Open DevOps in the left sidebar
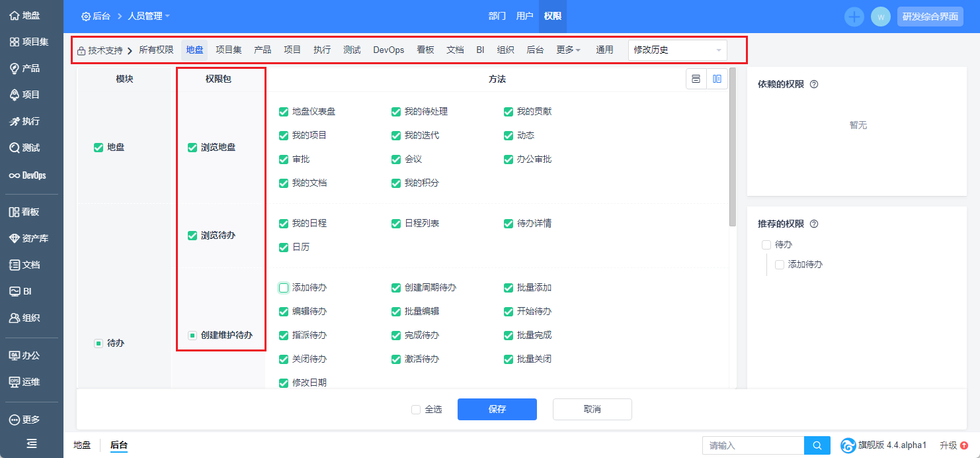980x458 pixels. tap(28, 175)
